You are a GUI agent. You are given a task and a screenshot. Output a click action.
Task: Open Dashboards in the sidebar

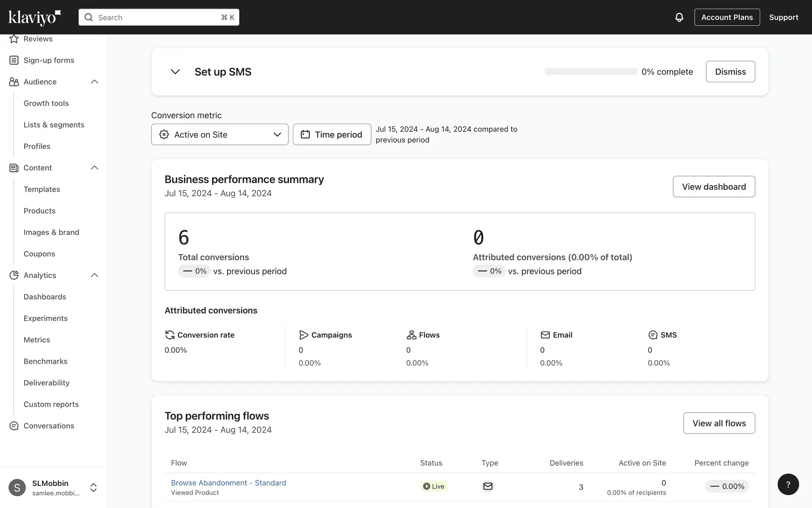[45, 297]
